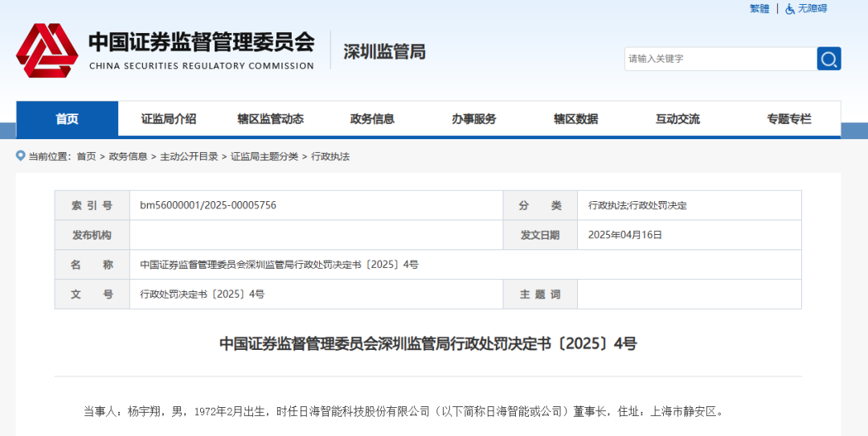Click the 发布机构 label cell
Viewport: 868px width, 436px height.
(x=92, y=235)
